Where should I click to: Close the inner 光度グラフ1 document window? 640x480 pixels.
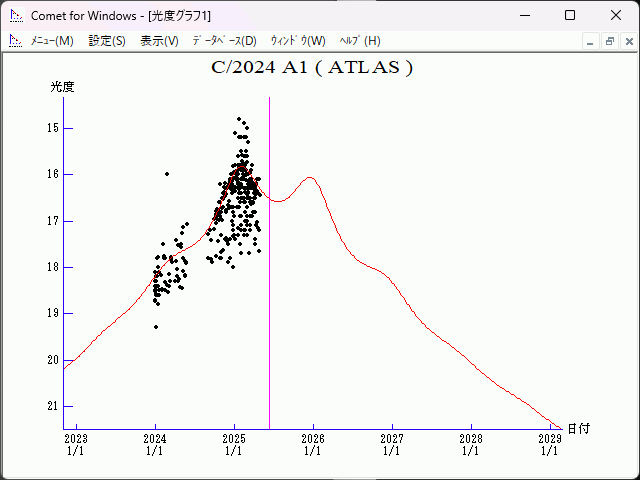(629, 41)
